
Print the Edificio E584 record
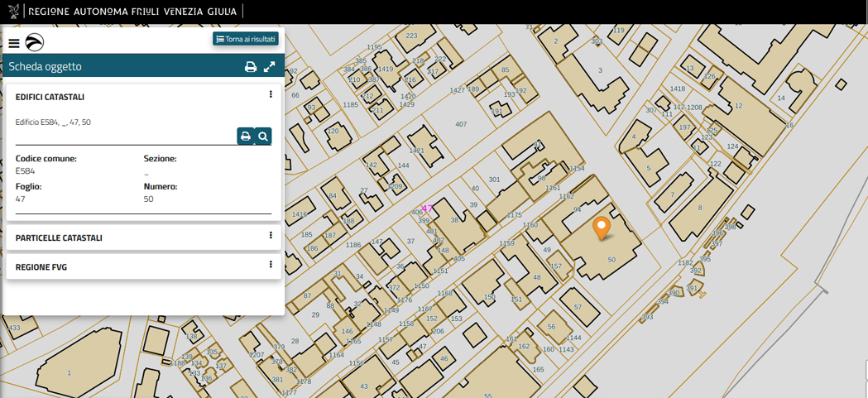[246, 137]
